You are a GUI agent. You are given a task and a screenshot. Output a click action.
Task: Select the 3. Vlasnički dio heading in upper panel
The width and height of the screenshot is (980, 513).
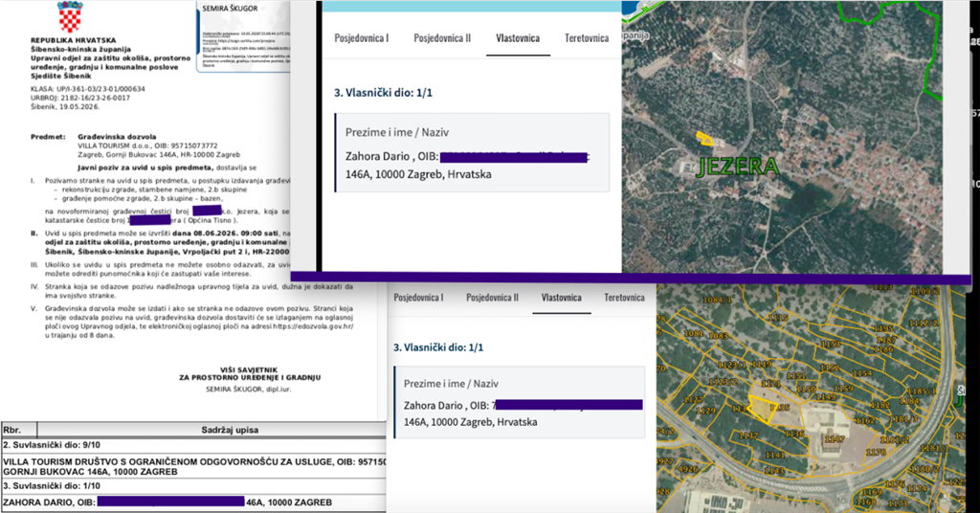pos(383,93)
